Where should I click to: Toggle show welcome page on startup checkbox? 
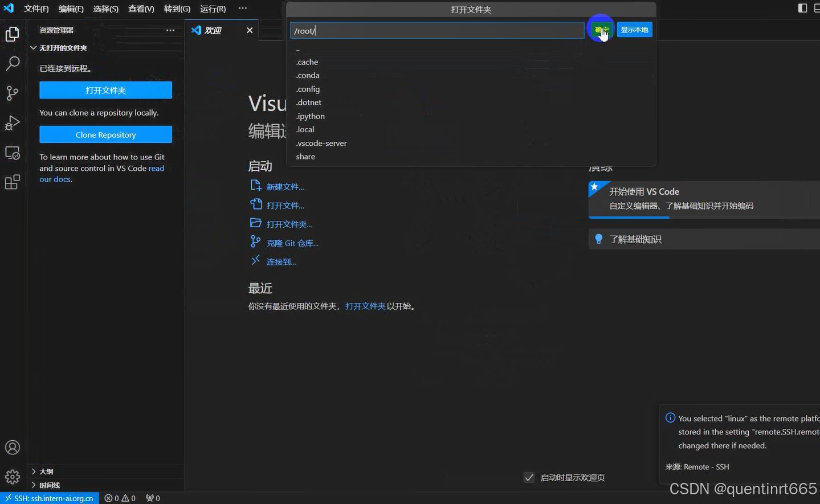coord(529,477)
